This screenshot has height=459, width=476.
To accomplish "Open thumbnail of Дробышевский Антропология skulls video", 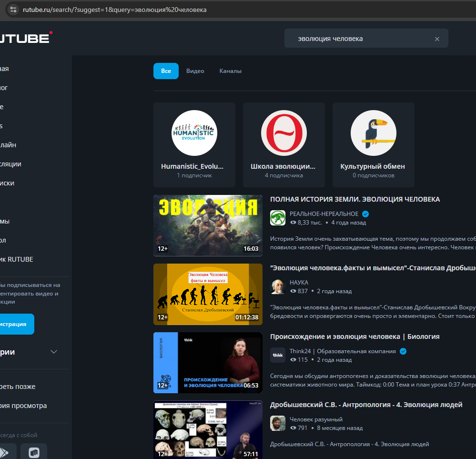I will [208, 430].
